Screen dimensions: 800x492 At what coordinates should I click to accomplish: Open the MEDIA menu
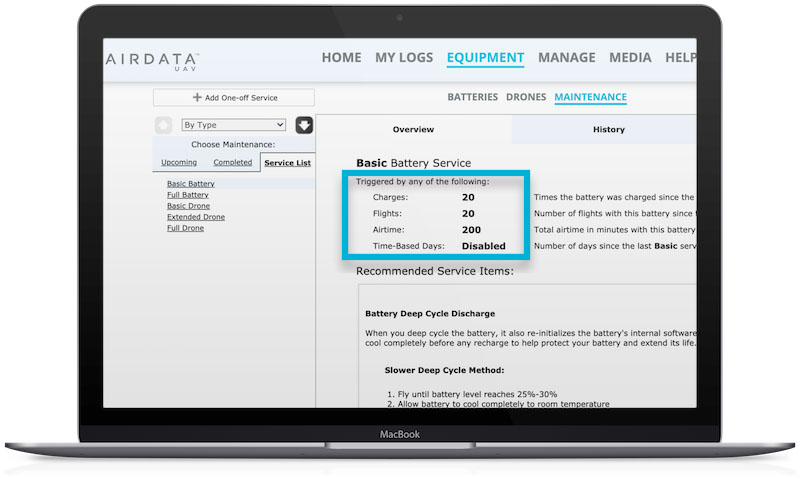point(630,58)
